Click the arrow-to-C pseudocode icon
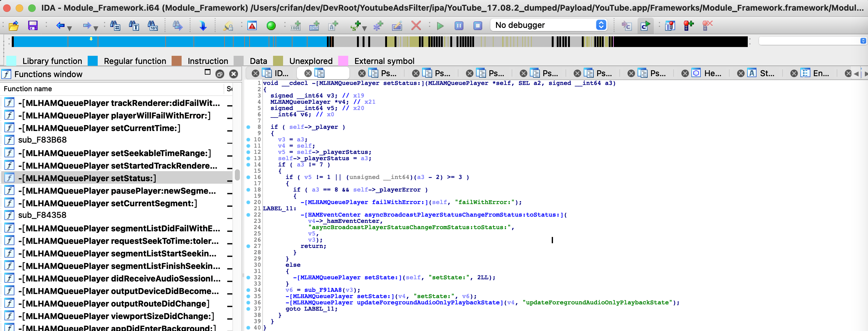 coord(626,26)
